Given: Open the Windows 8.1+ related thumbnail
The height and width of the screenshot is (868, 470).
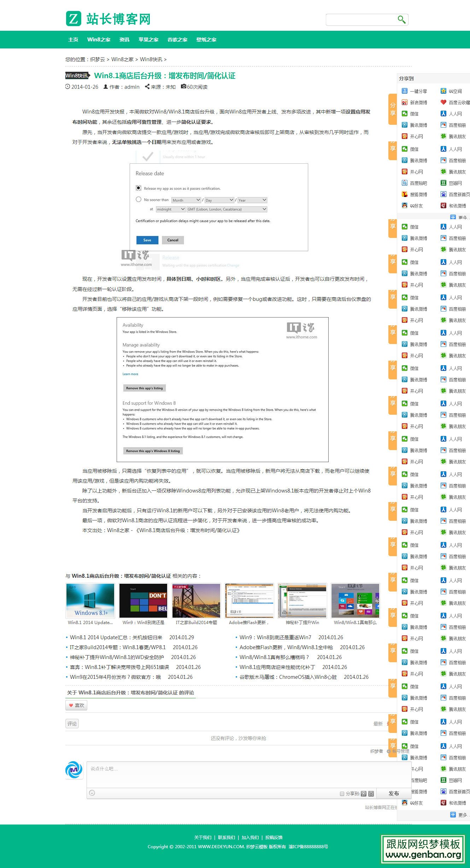Looking at the screenshot, I should pyautogui.click(x=90, y=600).
